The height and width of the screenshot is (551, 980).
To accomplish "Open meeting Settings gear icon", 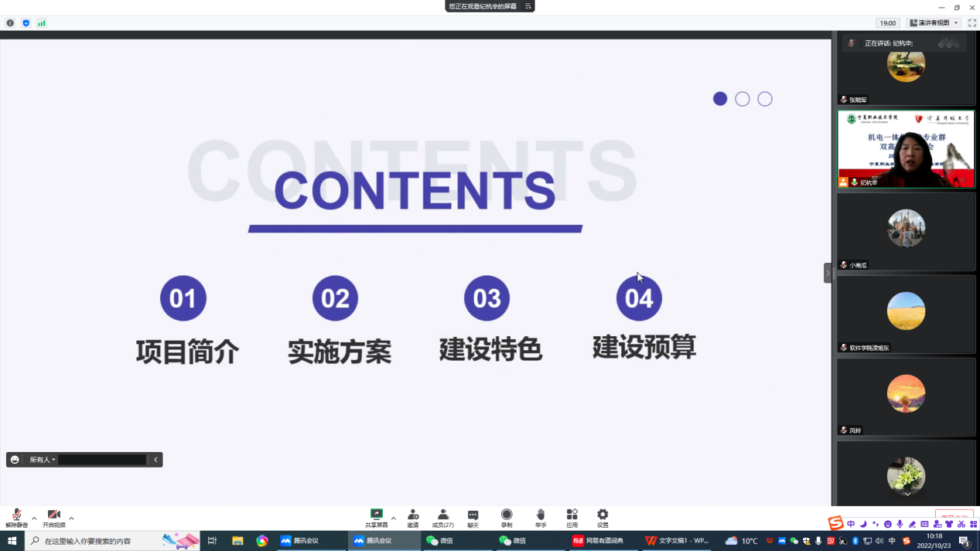I will (603, 515).
